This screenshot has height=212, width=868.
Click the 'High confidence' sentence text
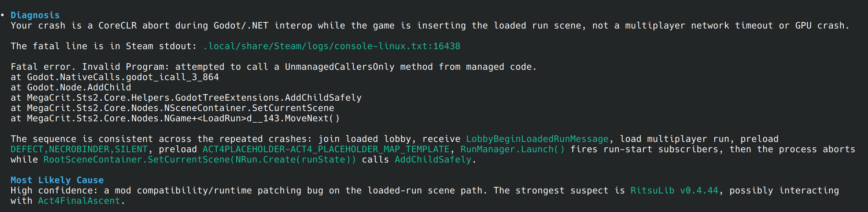pyautogui.click(x=425, y=196)
